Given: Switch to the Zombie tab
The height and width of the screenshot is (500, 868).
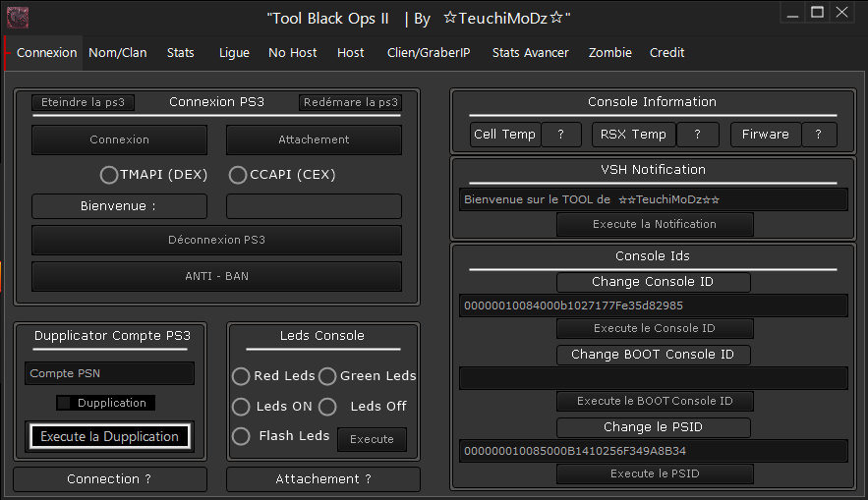Looking at the screenshot, I should click(609, 53).
